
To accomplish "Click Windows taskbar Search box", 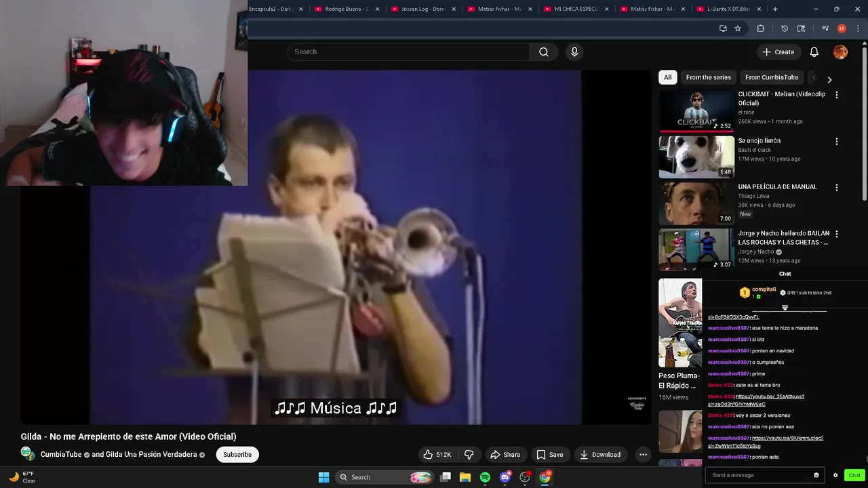I will (385, 477).
